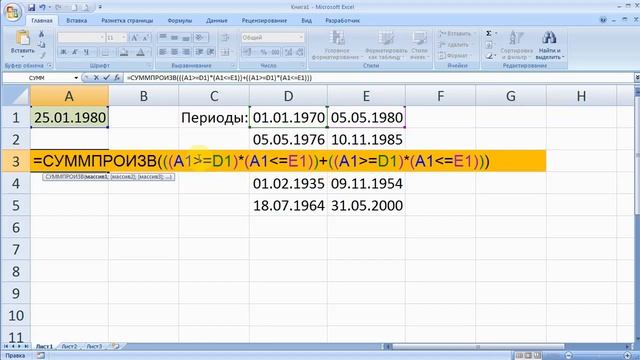Viewport: 640px width, 360px height.
Task: Open Форматировать как таблицу gallery
Action: tap(386, 45)
